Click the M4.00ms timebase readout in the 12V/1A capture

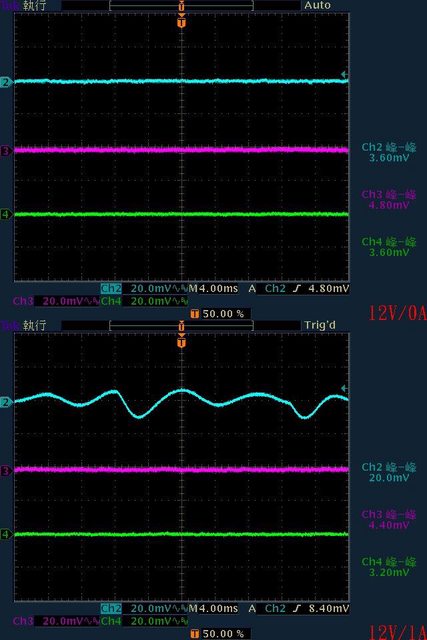[213, 609]
